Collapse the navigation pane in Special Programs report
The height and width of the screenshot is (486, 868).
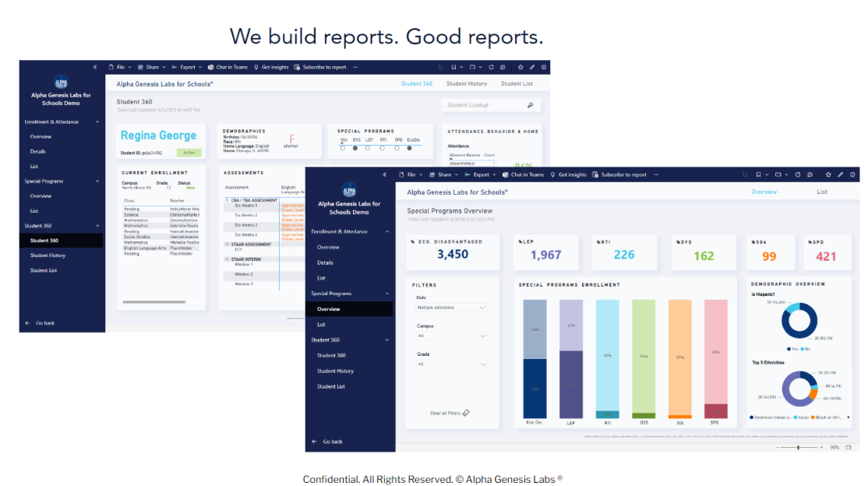point(385,174)
